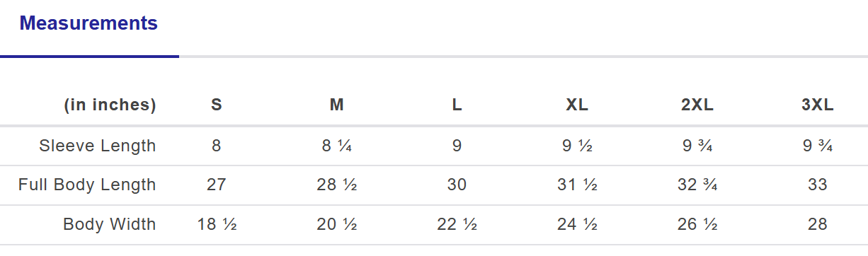Select the XL size column header

(x=577, y=105)
